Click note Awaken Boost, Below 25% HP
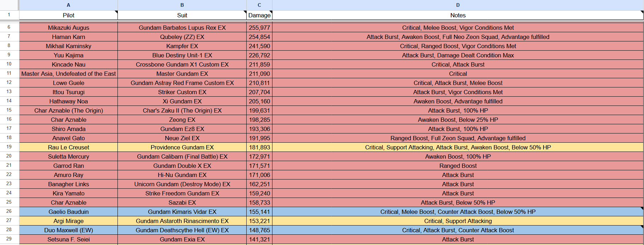 point(458,120)
